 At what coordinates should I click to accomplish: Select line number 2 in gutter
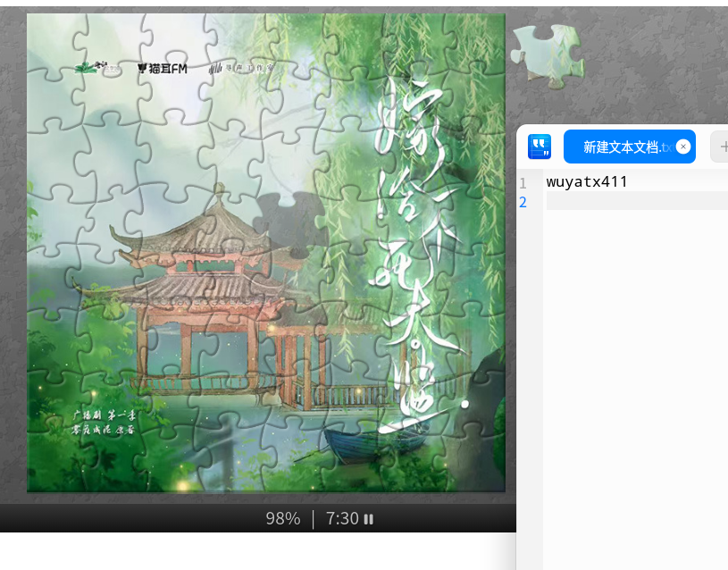point(523,202)
